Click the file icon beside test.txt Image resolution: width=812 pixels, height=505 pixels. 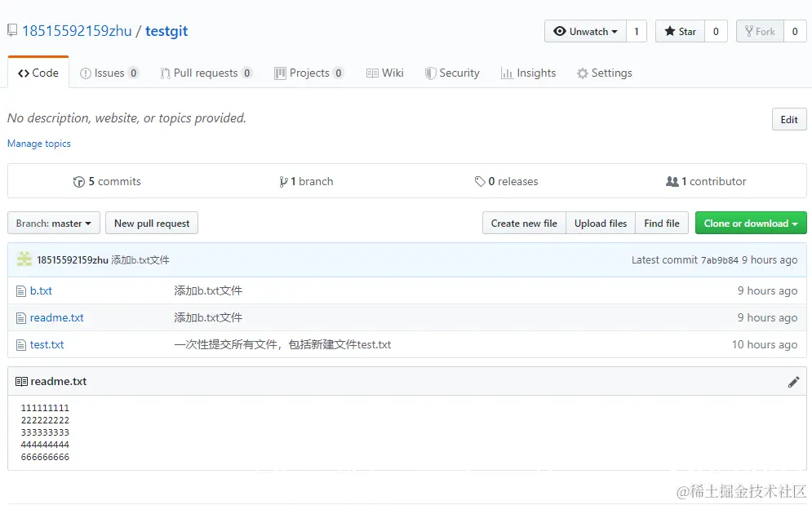[x=21, y=345]
